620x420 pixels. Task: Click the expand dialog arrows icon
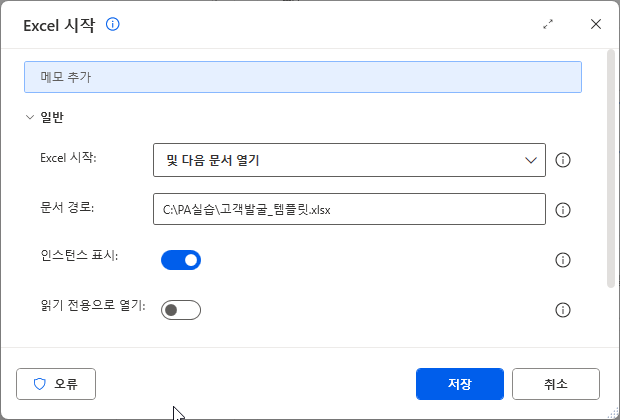pyautogui.click(x=548, y=25)
